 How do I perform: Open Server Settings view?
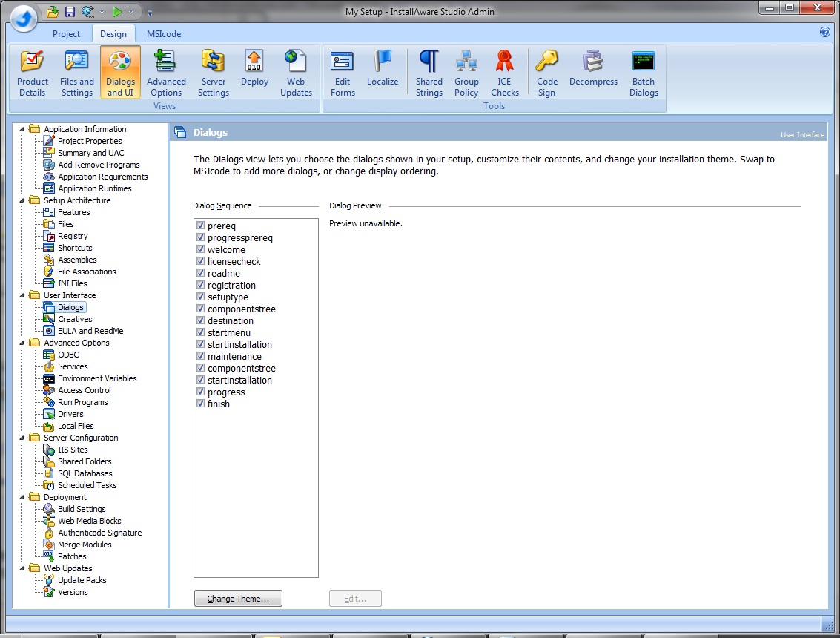tap(214, 73)
